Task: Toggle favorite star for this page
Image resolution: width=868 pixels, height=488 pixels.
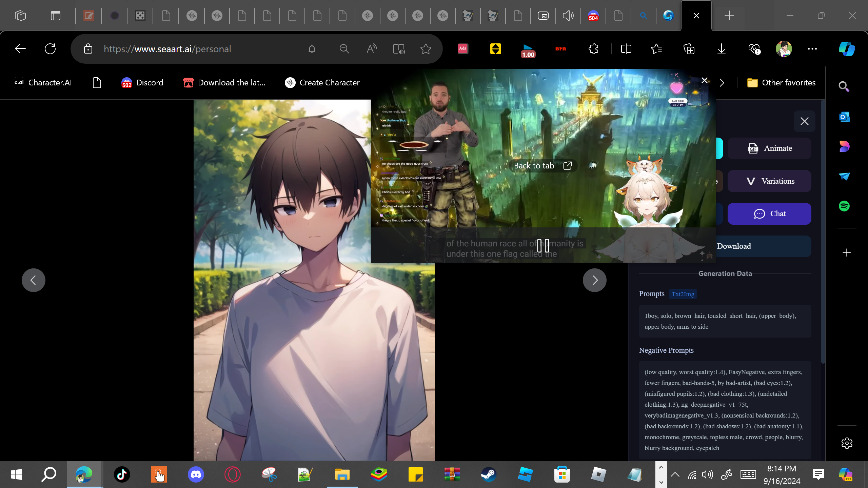Action: 426,49
